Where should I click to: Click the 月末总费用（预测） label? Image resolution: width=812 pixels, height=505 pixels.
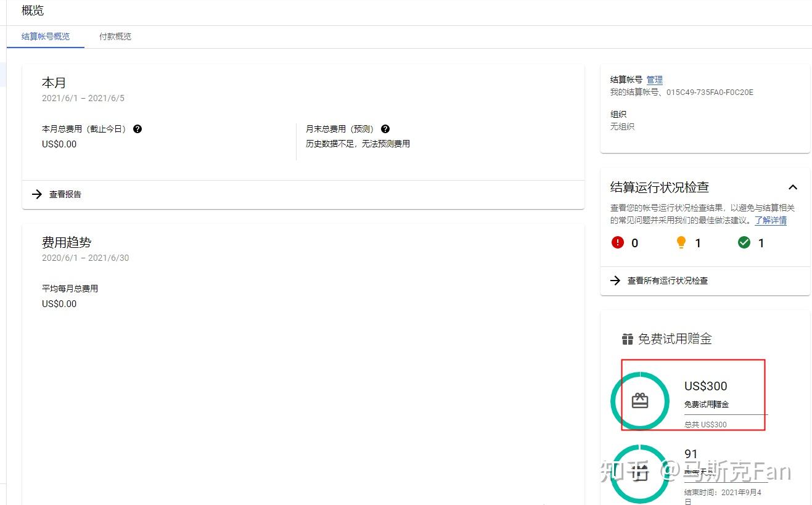coord(340,129)
